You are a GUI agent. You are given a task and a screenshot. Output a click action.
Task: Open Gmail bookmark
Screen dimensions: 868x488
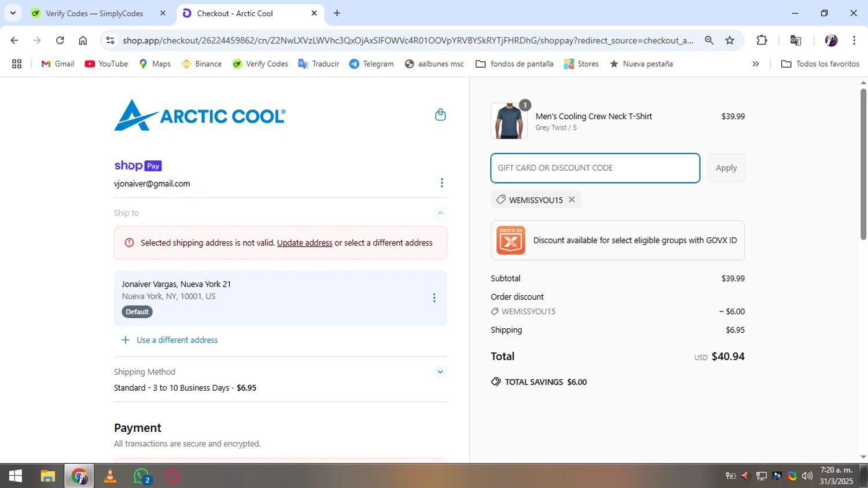[x=58, y=64]
